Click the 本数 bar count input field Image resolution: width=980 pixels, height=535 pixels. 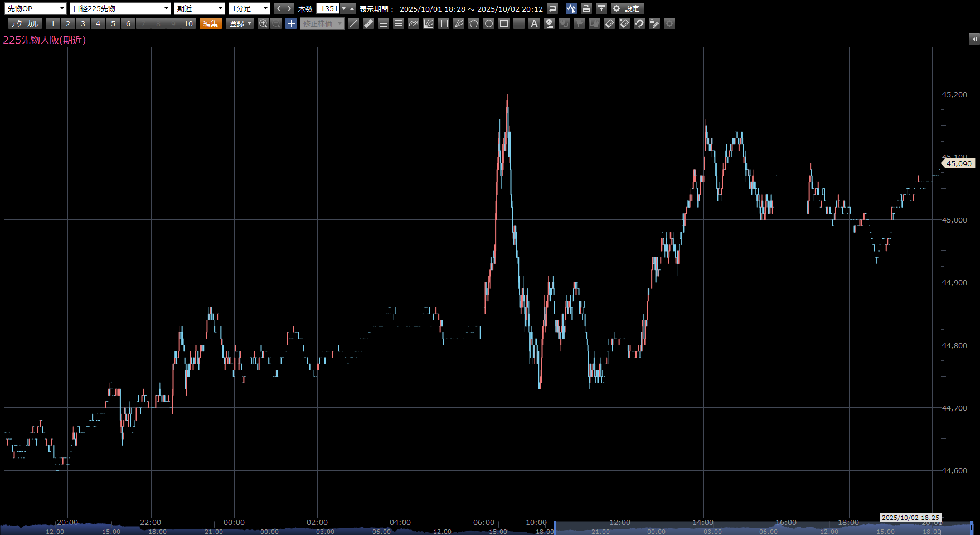coord(328,8)
